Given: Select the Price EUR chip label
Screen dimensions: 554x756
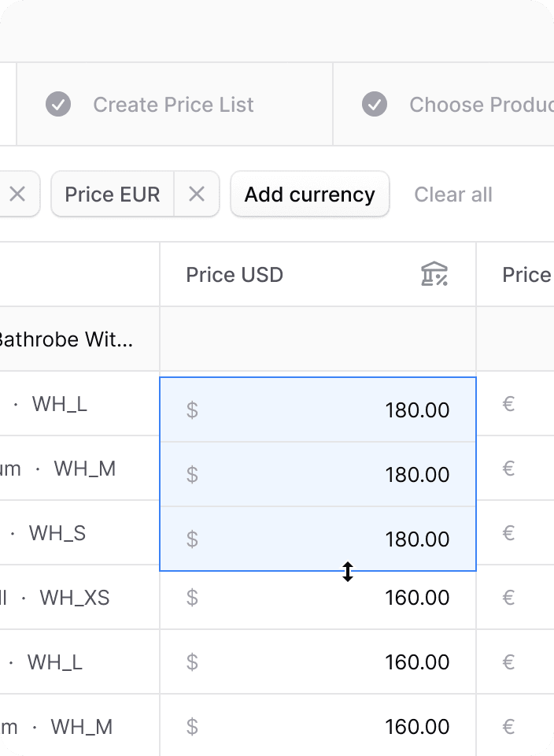Looking at the screenshot, I should tap(113, 195).
